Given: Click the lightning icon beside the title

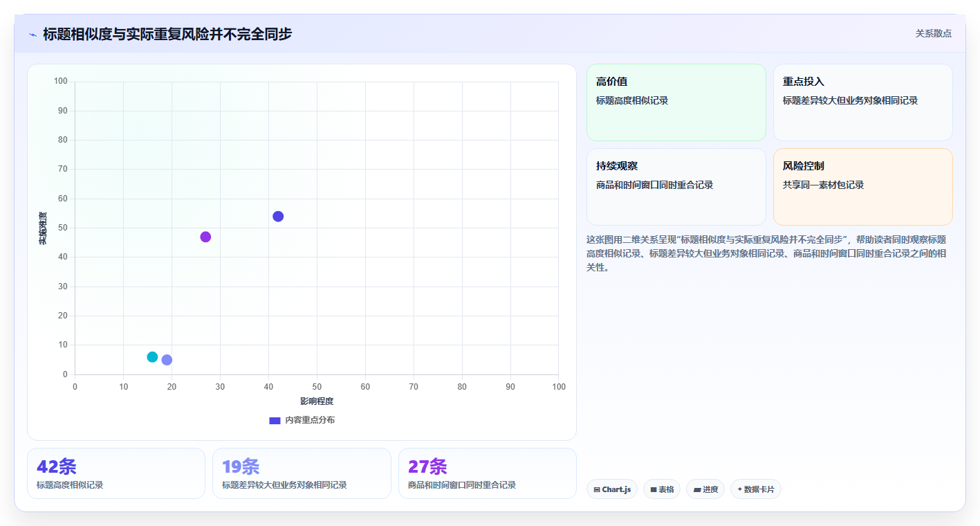Looking at the screenshot, I should click(x=33, y=35).
